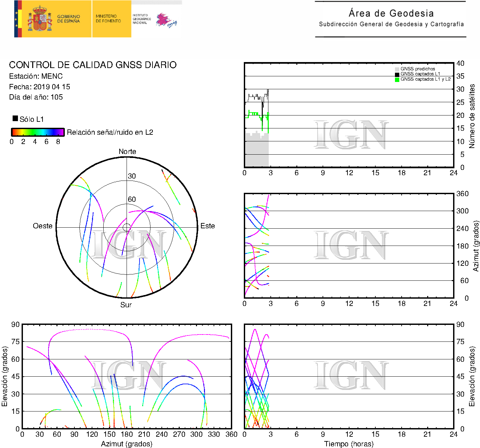Click the Norte label on the sky plot
The image size is (480, 448).
point(127,152)
